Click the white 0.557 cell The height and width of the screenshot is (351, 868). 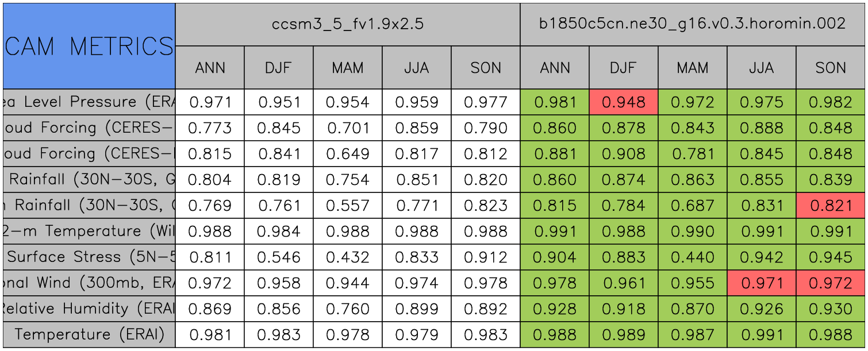tap(348, 206)
